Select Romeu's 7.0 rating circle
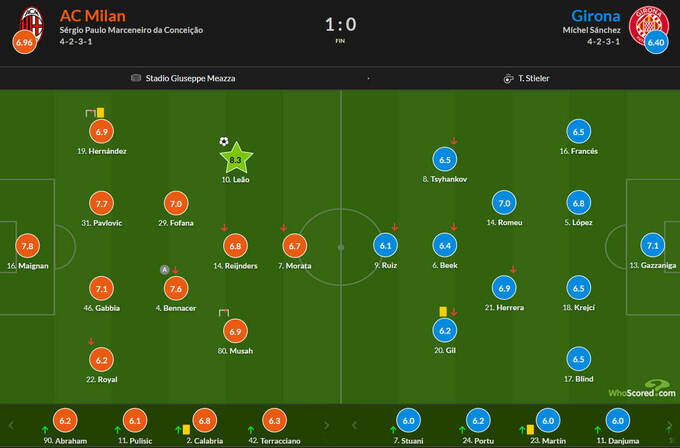 (x=504, y=203)
